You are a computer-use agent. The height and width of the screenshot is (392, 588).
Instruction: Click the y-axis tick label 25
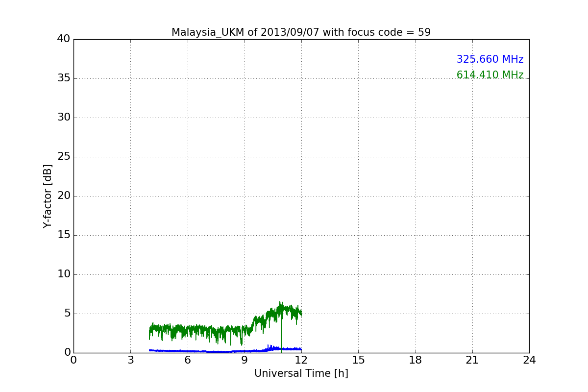(x=64, y=157)
